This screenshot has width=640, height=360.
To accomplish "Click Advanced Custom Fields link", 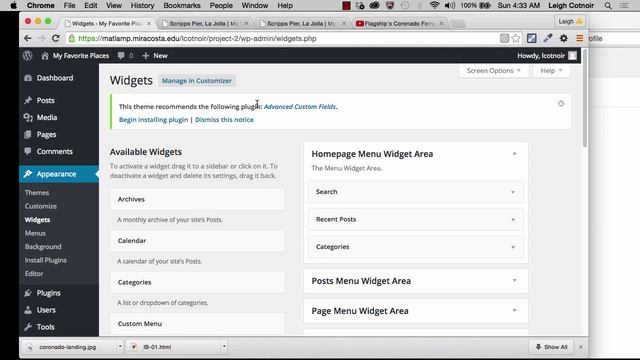I will click(300, 107).
